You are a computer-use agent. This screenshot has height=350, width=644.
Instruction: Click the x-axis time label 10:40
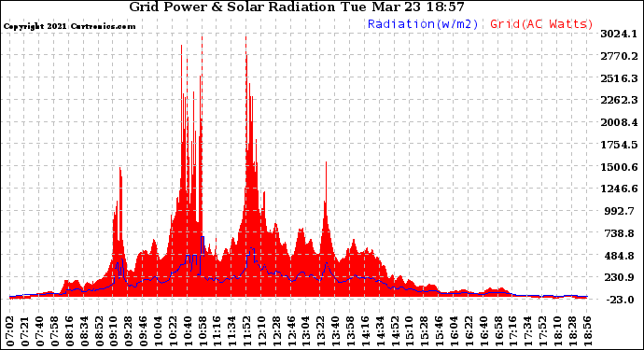(x=188, y=331)
